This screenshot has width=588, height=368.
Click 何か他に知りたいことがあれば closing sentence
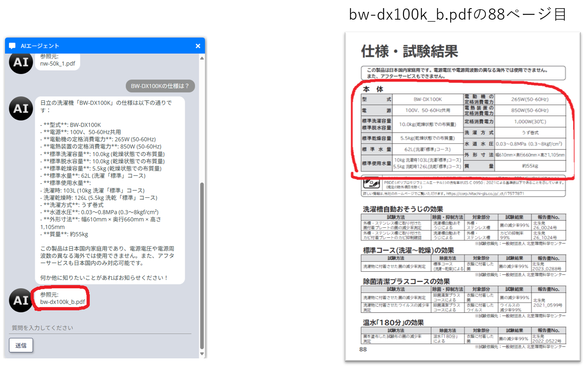pyautogui.click(x=104, y=278)
